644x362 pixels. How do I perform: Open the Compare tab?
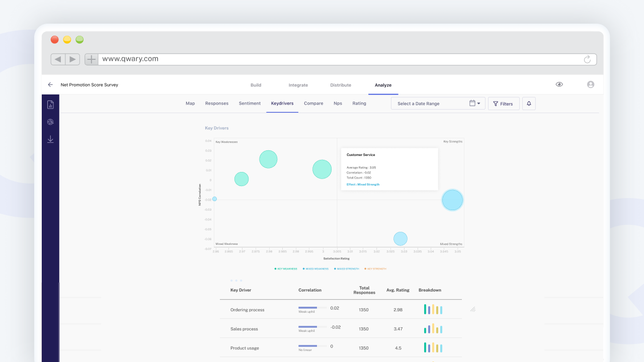(x=313, y=104)
